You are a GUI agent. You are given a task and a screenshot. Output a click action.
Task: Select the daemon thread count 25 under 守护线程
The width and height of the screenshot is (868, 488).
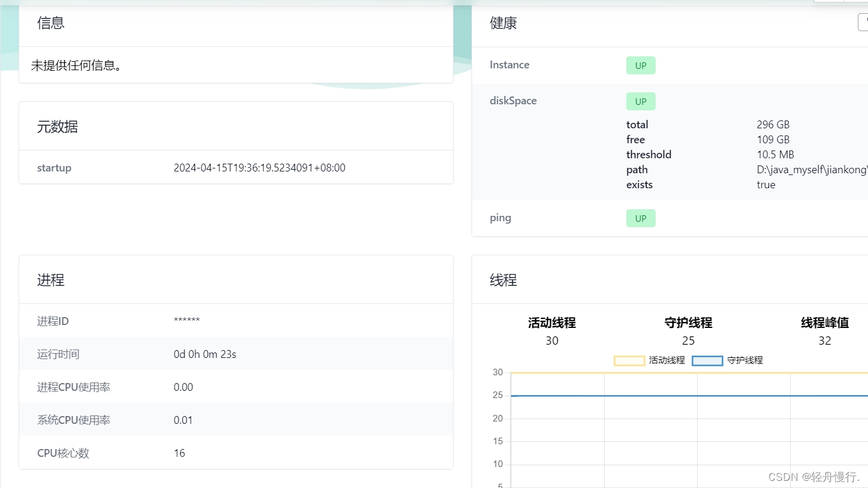coord(689,341)
